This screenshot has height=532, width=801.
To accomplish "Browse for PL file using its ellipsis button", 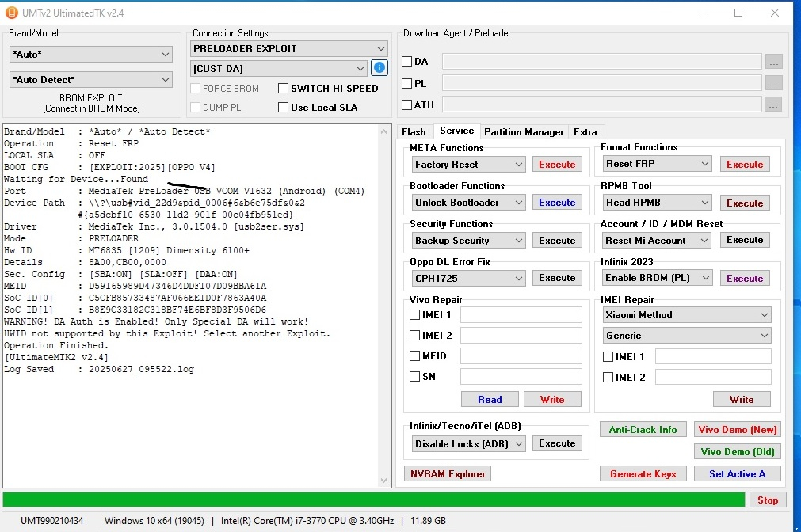I will pos(773,83).
